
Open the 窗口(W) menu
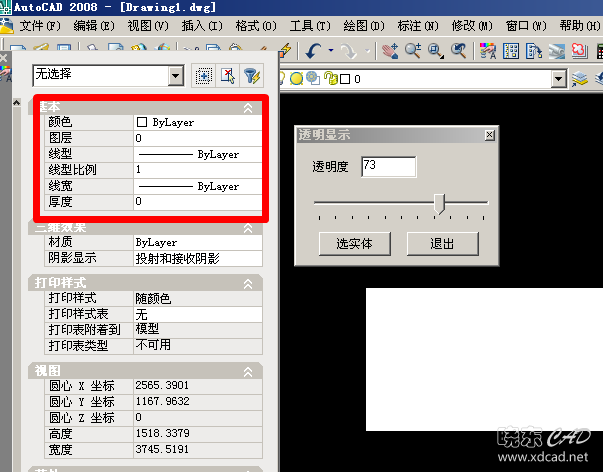click(x=526, y=26)
